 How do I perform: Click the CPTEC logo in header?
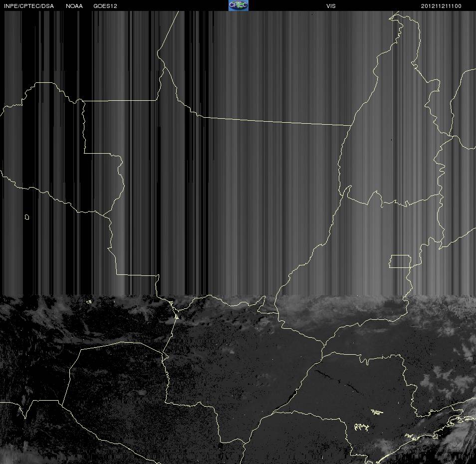[x=238, y=5]
